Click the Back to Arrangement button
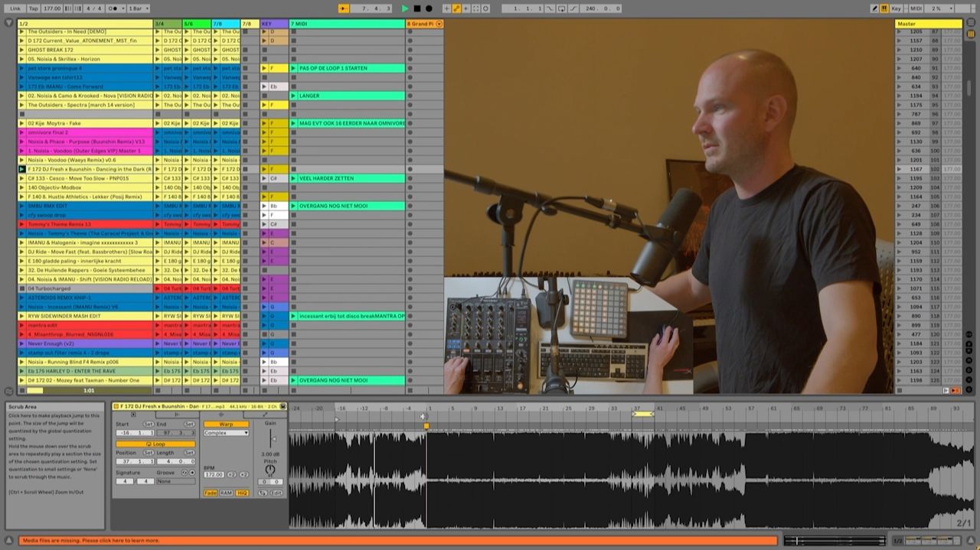 pos(955,390)
